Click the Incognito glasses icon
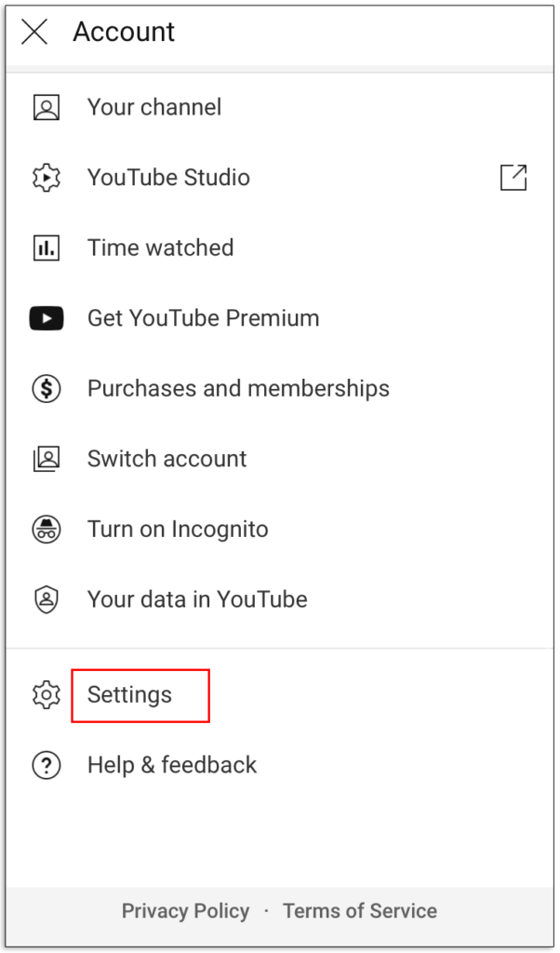 (47, 529)
